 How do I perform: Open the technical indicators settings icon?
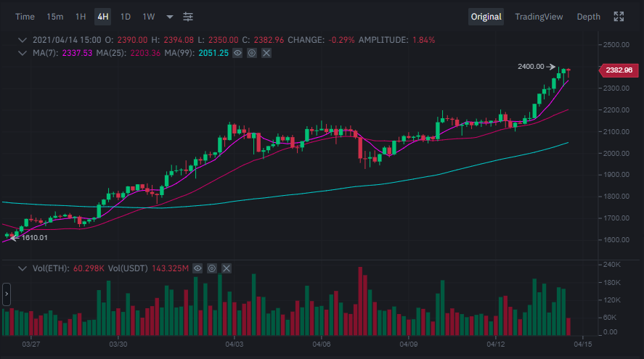(188, 17)
